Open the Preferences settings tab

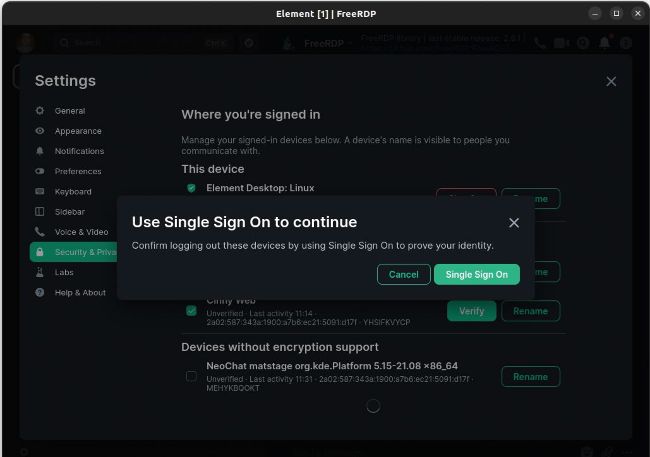pos(77,171)
